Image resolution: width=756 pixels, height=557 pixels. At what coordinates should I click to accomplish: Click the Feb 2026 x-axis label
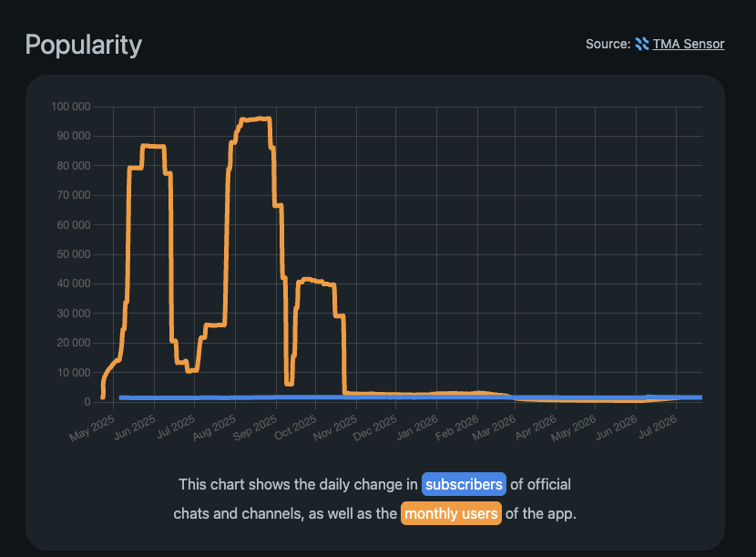pyautogui.click(x=456, y=428)
